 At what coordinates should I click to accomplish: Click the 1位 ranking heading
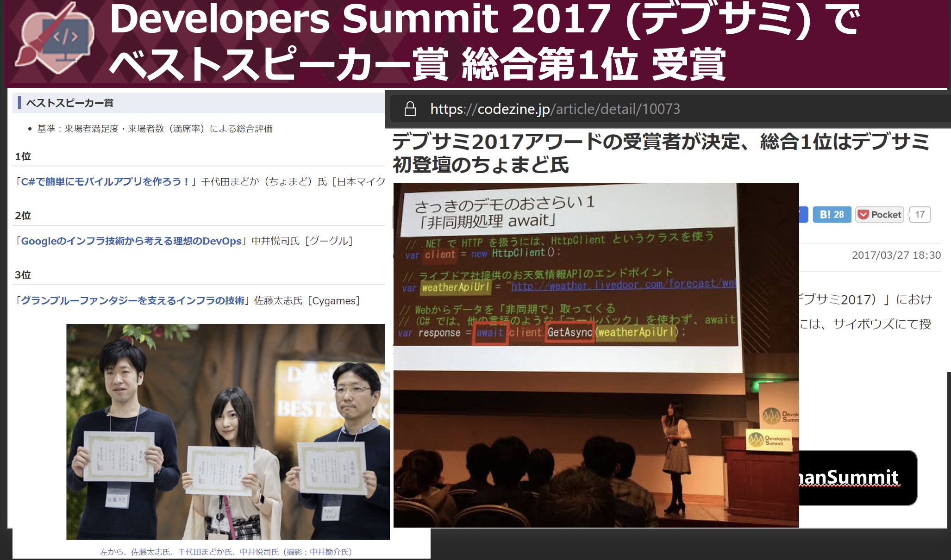pyautogui.click(x=23, y=156)
